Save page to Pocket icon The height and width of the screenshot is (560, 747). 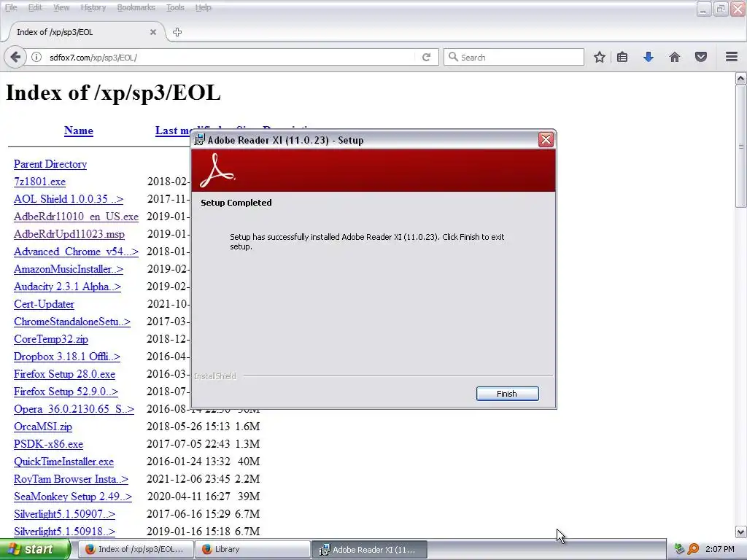(701, 57)
